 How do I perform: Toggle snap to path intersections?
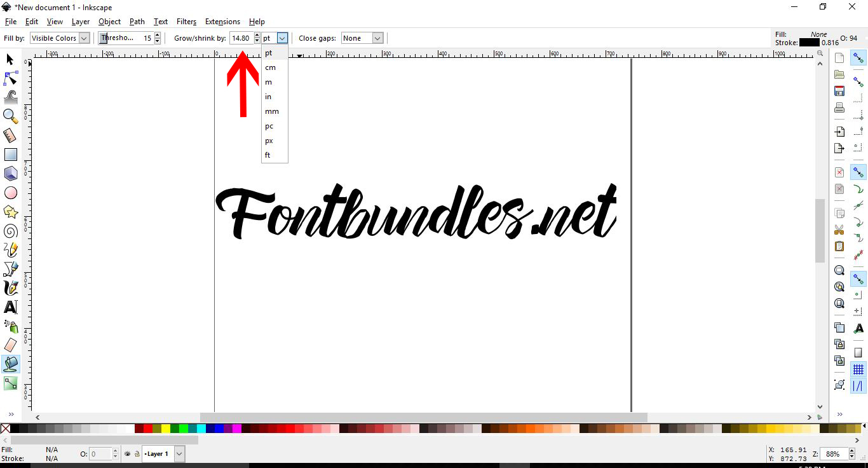click(x=858, y=205)
